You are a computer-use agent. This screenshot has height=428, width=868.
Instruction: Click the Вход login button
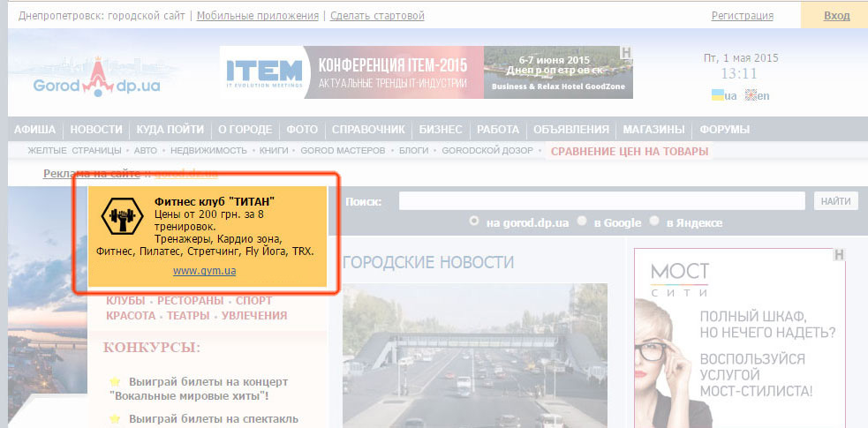pyautogui.click(x=835, y=16)
